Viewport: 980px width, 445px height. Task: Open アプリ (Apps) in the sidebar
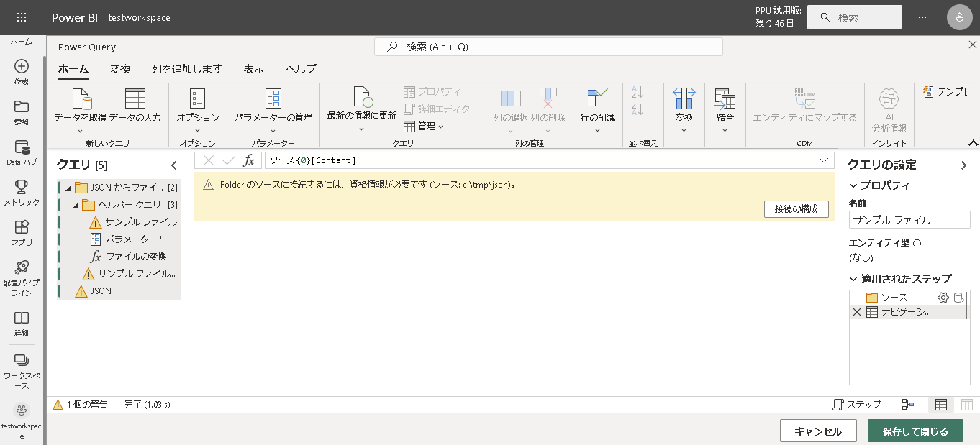(x=22, y=233)
